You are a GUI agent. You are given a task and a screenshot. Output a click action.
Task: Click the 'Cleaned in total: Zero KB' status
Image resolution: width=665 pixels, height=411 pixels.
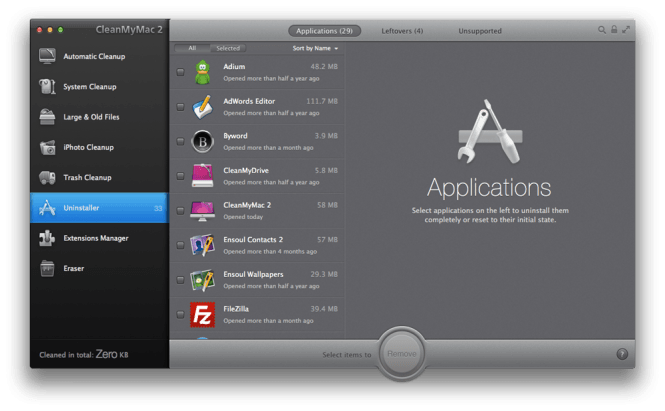tap(84, 354)
